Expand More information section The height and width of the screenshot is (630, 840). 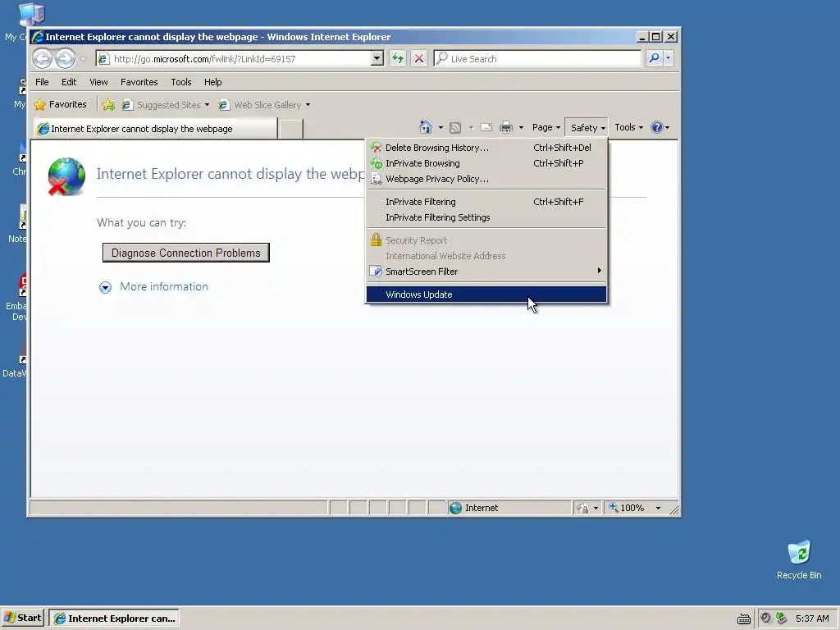[153, 287]
